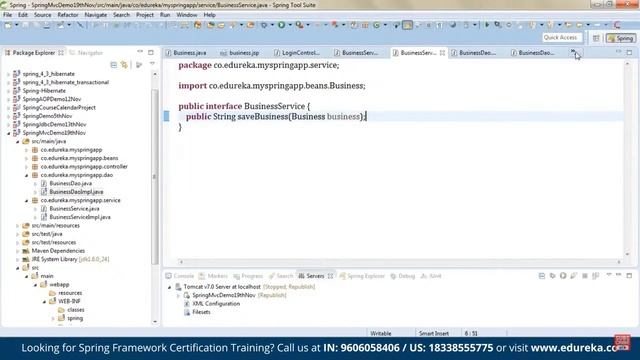Click the Package Explorer vertical scrollbar
This screenshot has height=360, width=640.
(x=155, y=176)
